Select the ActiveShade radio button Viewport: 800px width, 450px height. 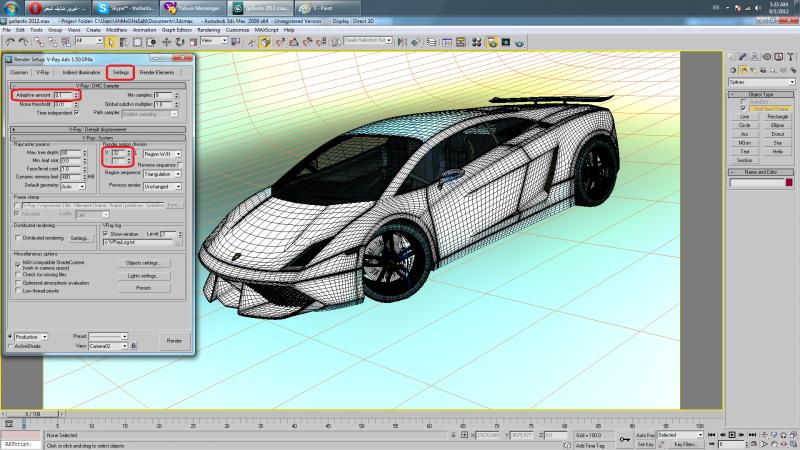11,346
